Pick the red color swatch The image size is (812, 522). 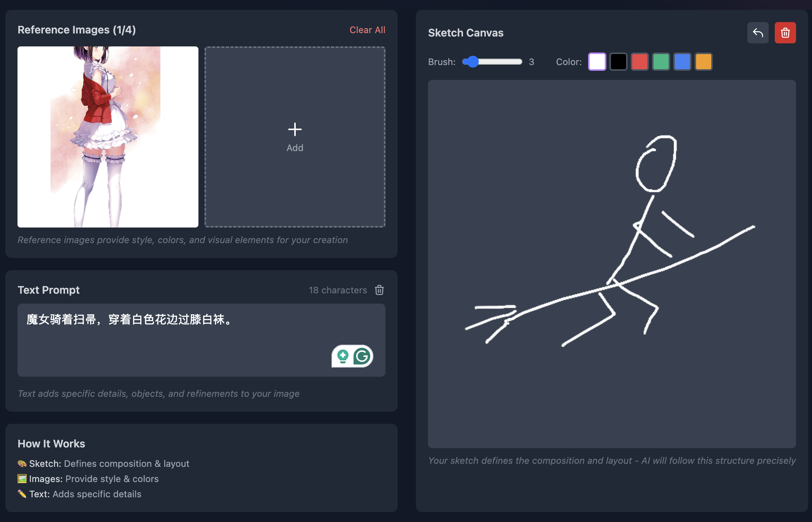click(x=639, y=62)
